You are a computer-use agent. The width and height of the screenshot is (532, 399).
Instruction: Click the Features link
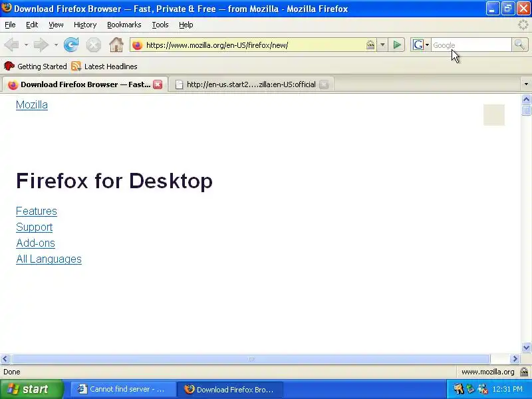[37, 211]
